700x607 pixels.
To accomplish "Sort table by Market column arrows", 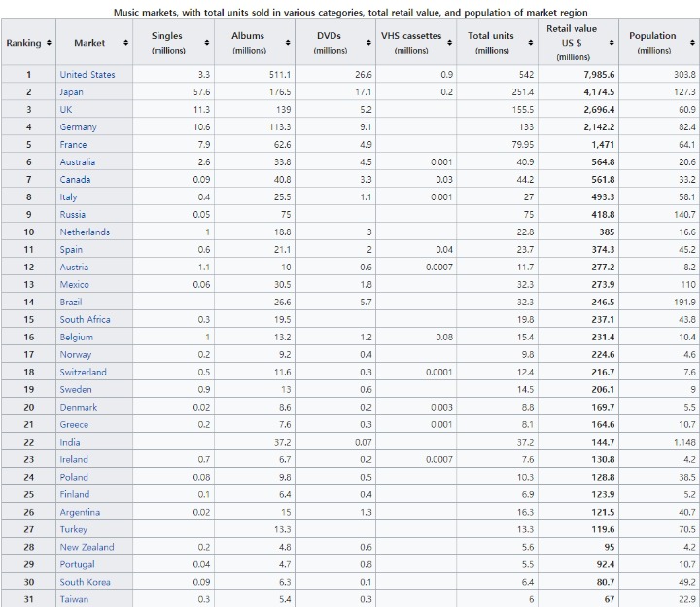I will pos(125,43).
